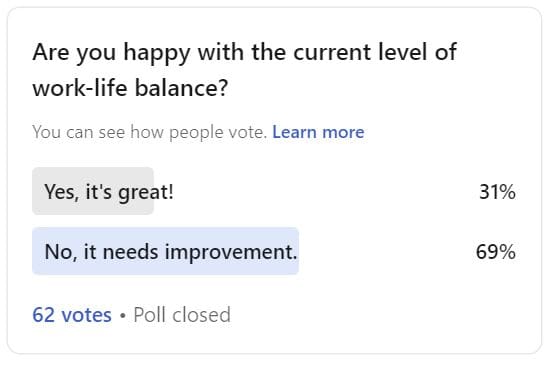Click empty row space between "great!" and 31%
Viewport: 552px width, 366px height.
point(326,191)
